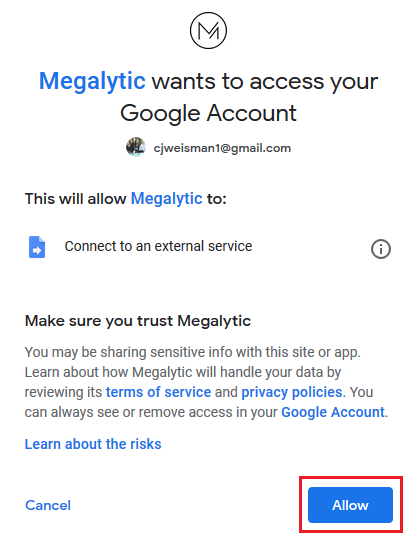Follow the Google Account link in paragraph
Screen dimensions: 417x544
coord(333,412)
